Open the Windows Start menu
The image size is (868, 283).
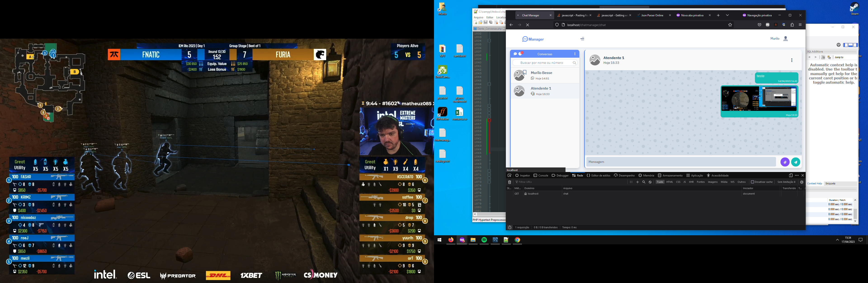439,240
